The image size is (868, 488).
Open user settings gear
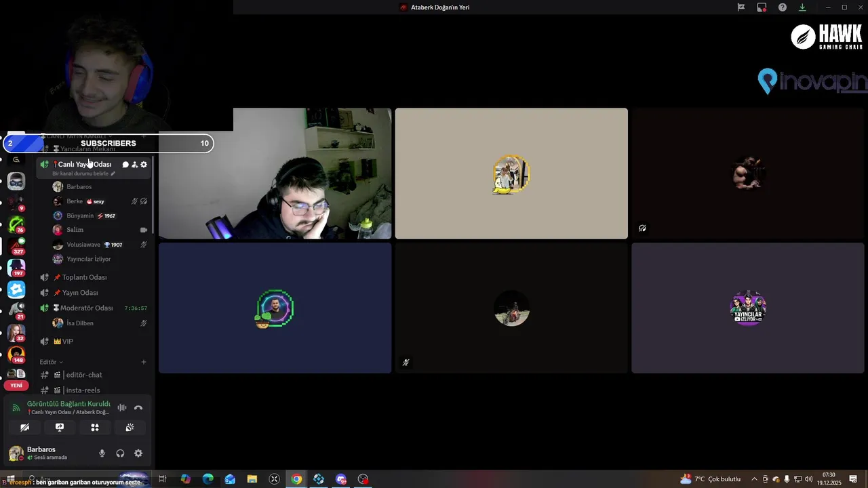pos(138,453)
